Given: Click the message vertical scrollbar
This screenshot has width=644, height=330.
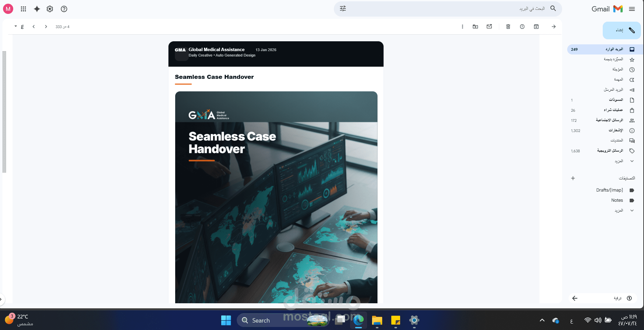Looking at the screenshot, I should pos(4,112).
